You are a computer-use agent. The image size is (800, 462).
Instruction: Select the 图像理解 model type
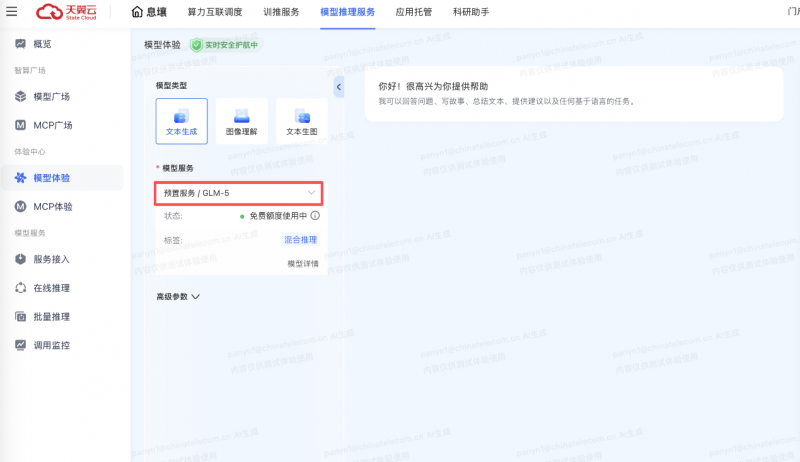[x=242, y=121]
